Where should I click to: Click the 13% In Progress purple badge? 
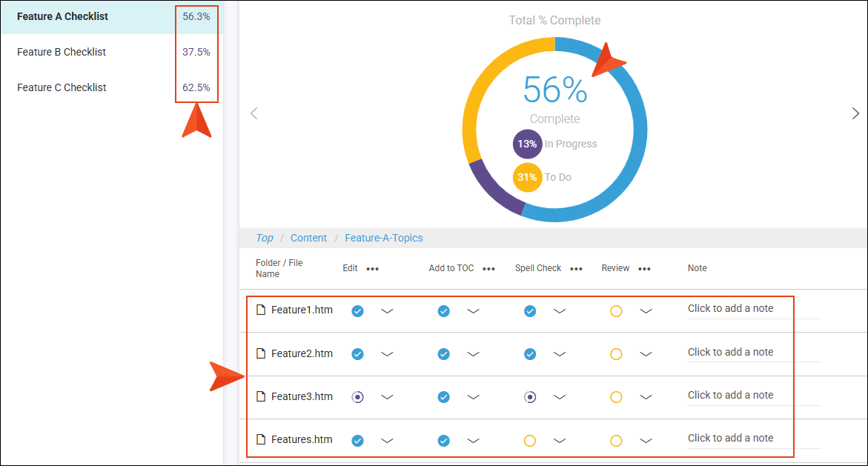click(x=527, y=144)
